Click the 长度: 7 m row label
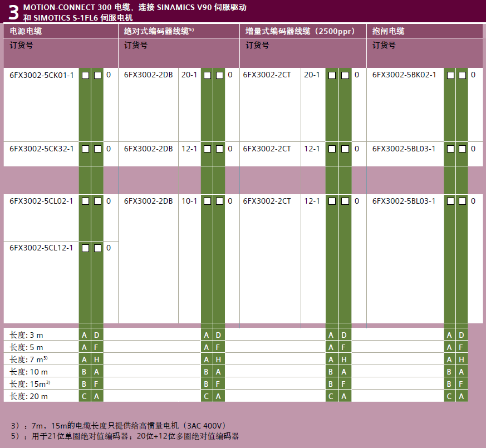The width and height of the screenshot is (486, 448). (x=28, y=360)
